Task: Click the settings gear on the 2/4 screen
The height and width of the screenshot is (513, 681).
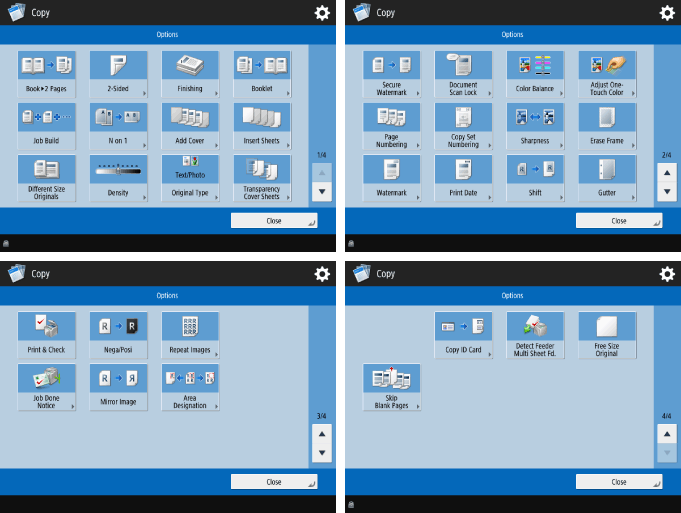Action: click(666, 13)
